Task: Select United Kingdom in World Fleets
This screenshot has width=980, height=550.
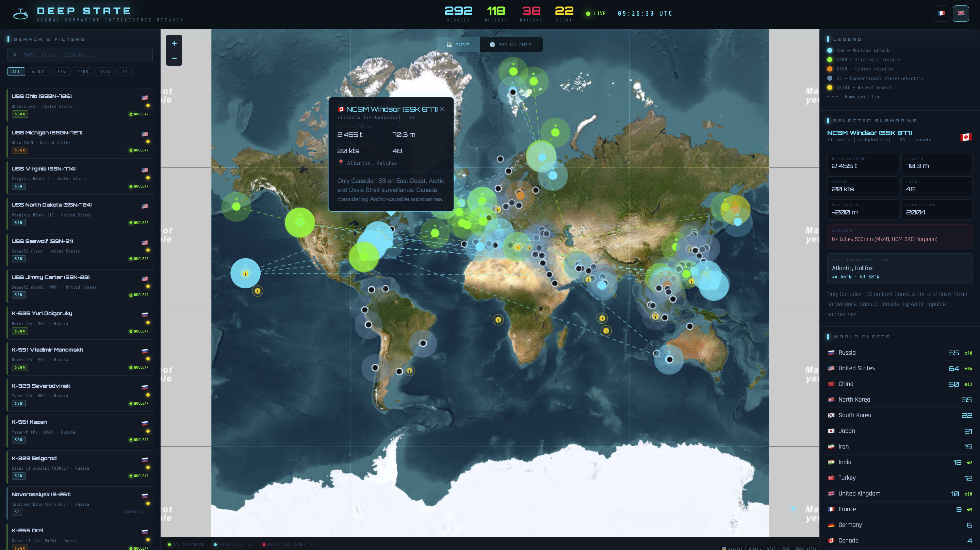Action: tap(900, 493)
